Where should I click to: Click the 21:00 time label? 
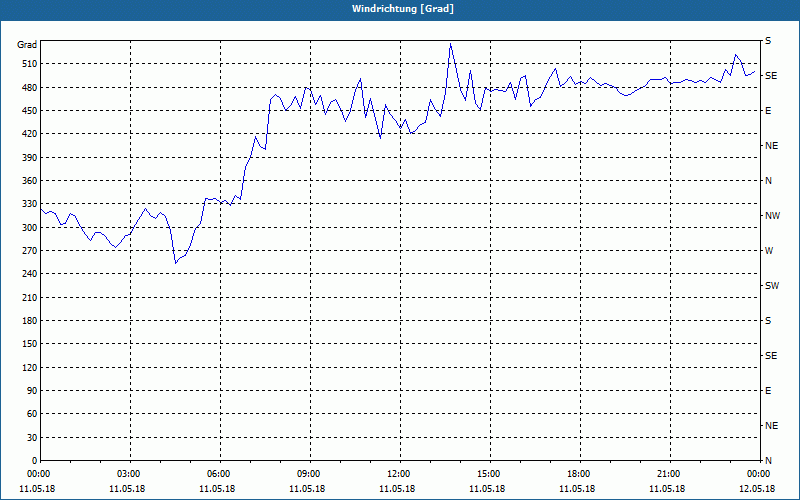pyautogui.click(x=670, y=474)
